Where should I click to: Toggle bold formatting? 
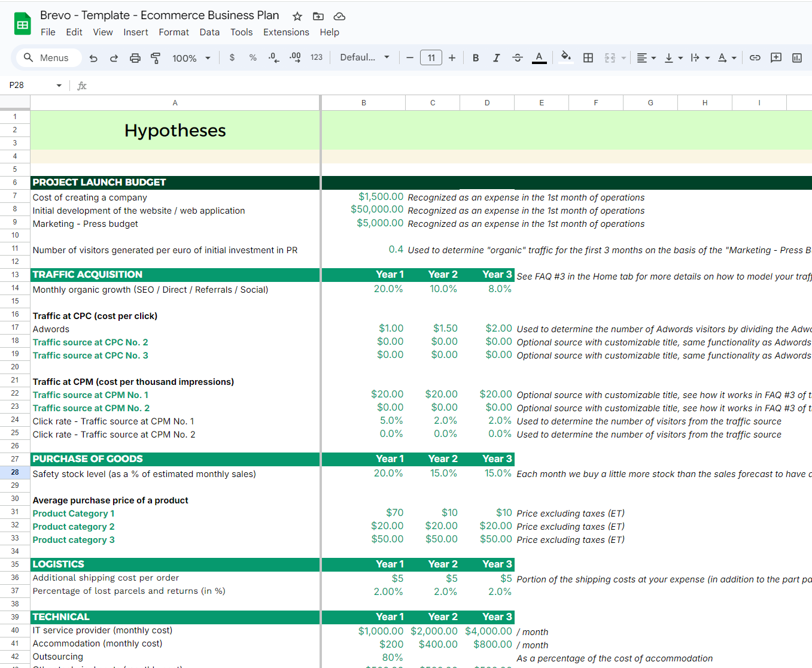tap(476, 57)
